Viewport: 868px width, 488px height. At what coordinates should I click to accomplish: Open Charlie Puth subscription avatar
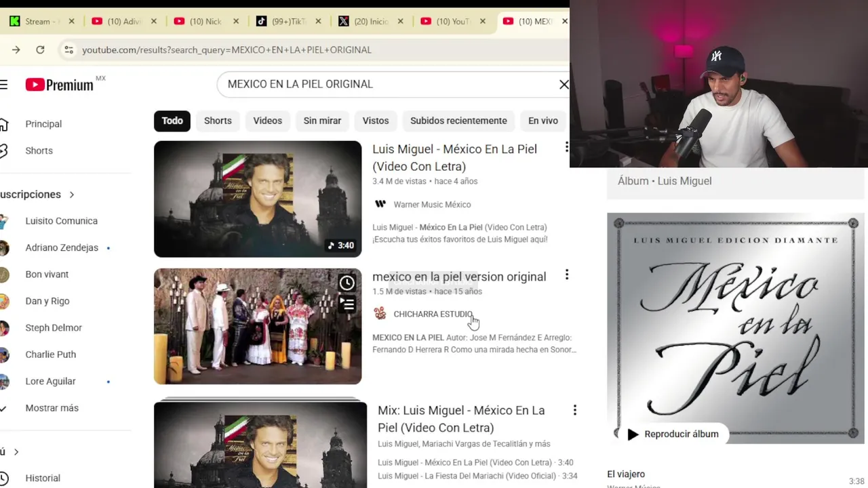click(x=3, y=354)
